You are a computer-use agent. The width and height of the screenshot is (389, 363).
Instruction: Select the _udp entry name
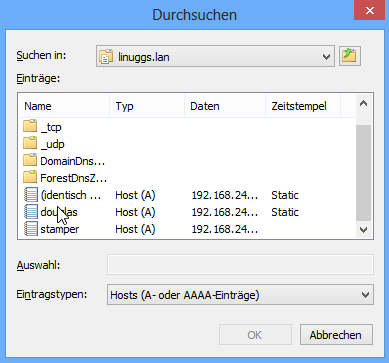52,144
